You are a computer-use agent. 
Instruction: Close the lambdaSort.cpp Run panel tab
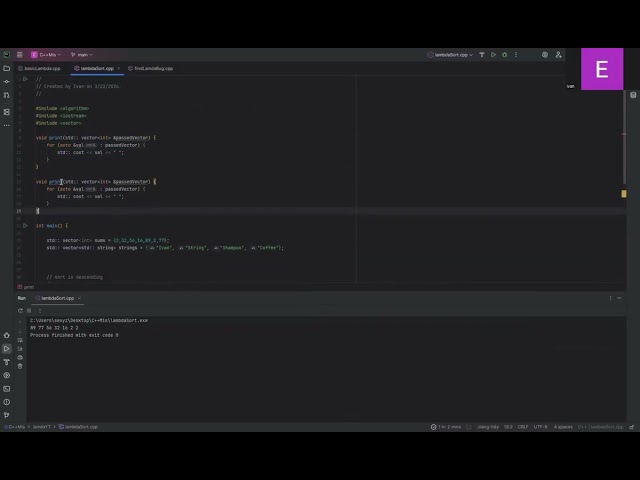(x=79, y=298)
